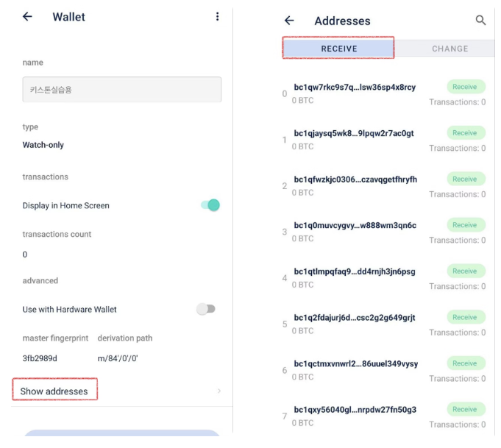Open address bc1qw7rkc9s7q...lsw36sp4x8rcy
Image resolution: width=501 pixels, height=448 pixels.
355,87
